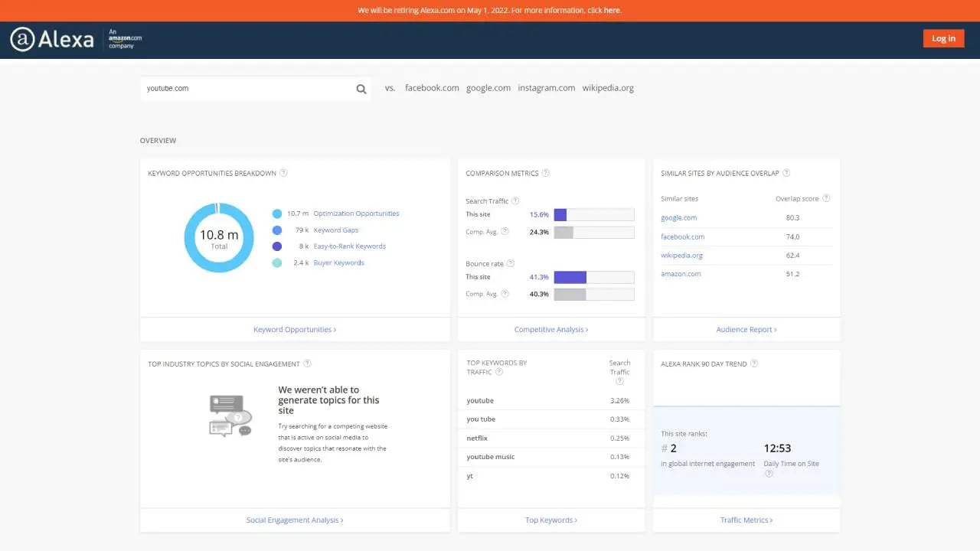Screen dimensions: 980x551
Task: Click the 74.0 overlap score
Action: tap(792, 237)
